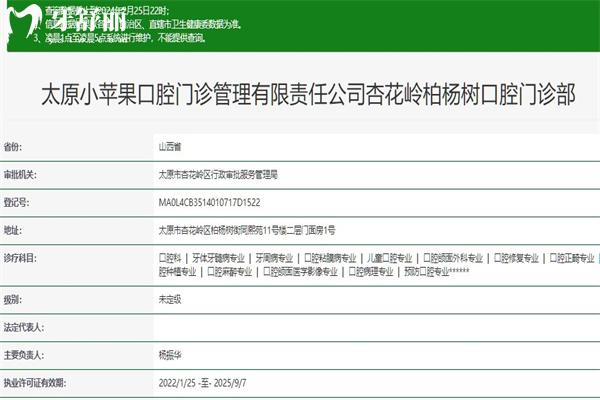The height and width of the screenshot is (400, 600).
Task: Click the 级别 row label
Action: point(13,300)
